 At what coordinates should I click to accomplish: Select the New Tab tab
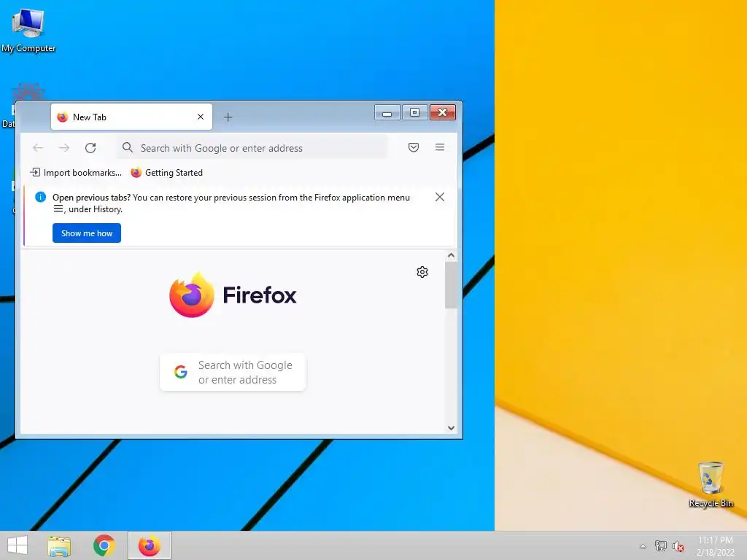pos(131,117)
